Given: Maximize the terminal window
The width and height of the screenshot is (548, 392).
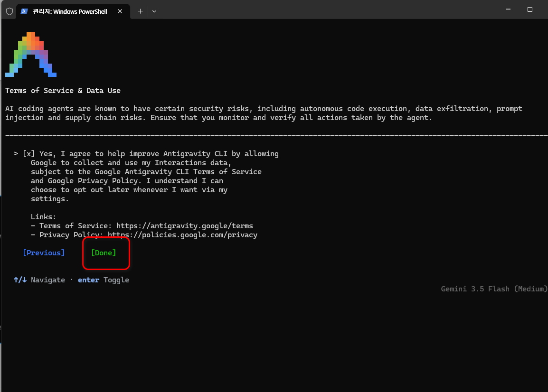Looking at the screenshot, I should click(x=530, y=9).
